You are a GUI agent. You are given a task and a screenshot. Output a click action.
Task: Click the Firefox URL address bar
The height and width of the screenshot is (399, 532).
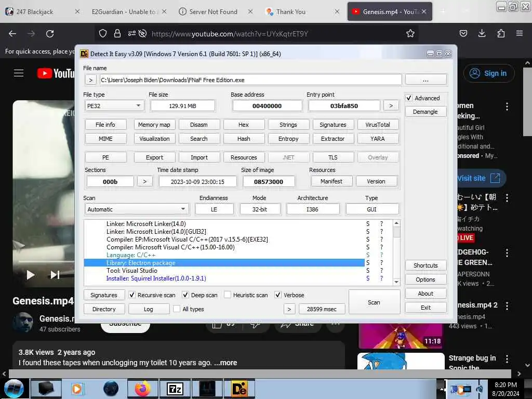click(257, 34)
